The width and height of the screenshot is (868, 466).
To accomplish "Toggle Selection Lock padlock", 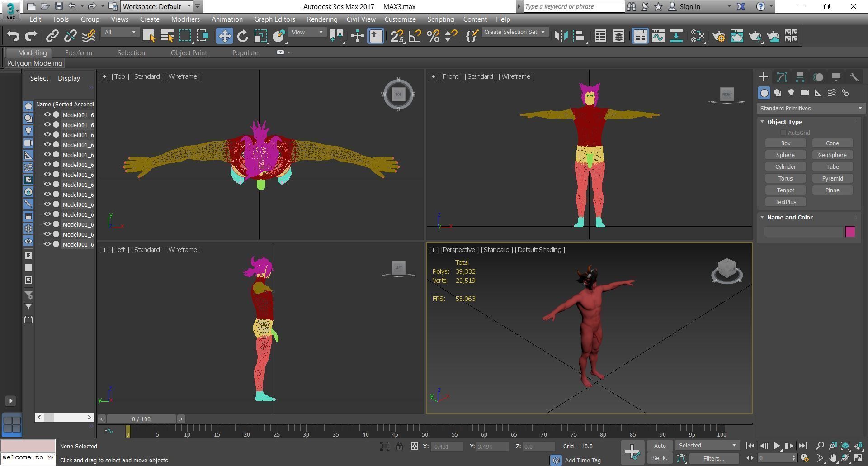I will tap(400, 446).
